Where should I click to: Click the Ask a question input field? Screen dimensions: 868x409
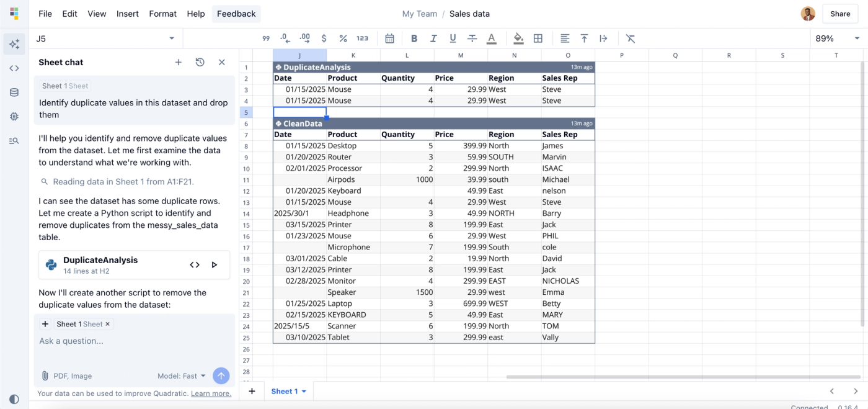click(134, 341)
